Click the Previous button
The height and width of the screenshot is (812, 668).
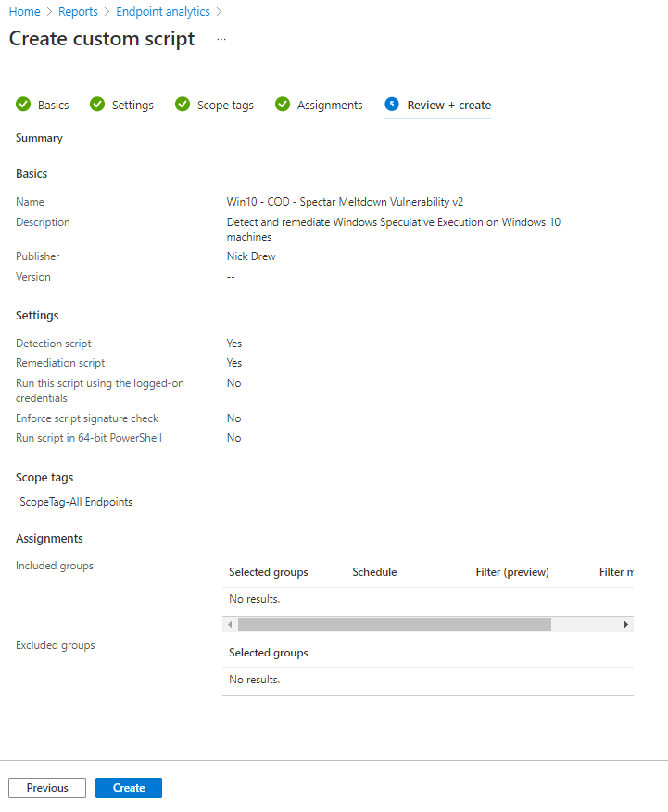coord(47,788)
